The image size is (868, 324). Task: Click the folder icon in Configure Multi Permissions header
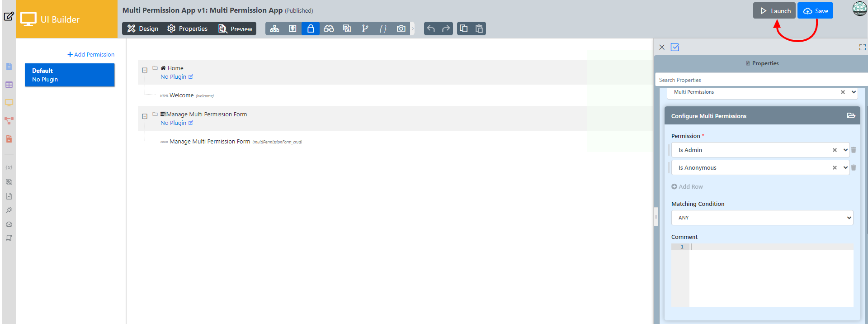click(851, 115)
